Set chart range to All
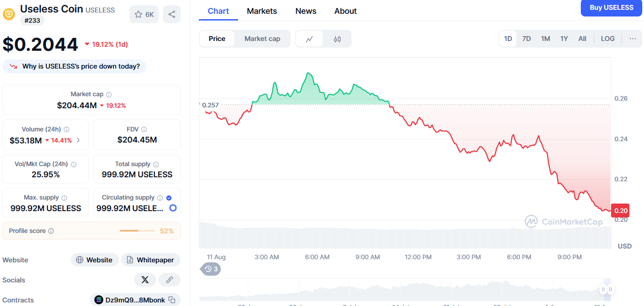This screenshot has height=306, width=644. (582, 39)
